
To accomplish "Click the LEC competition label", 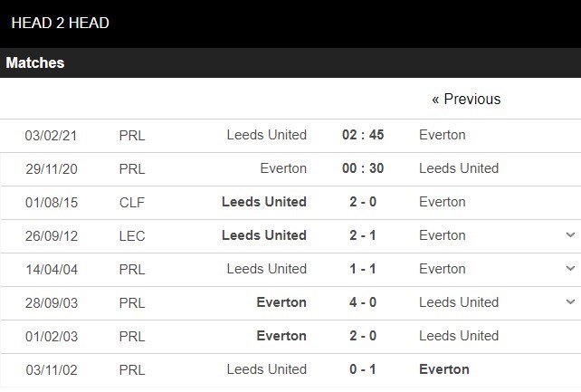I will (x=132, y=235).
